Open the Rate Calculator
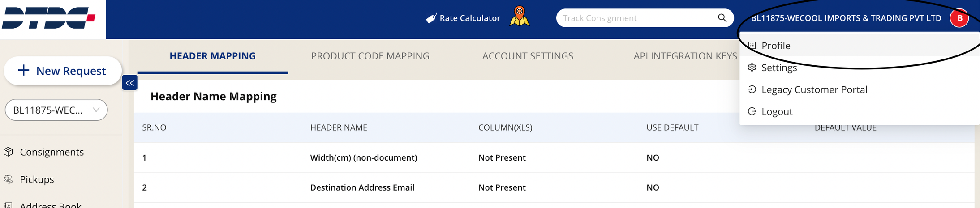 click(x=463, y=18)
